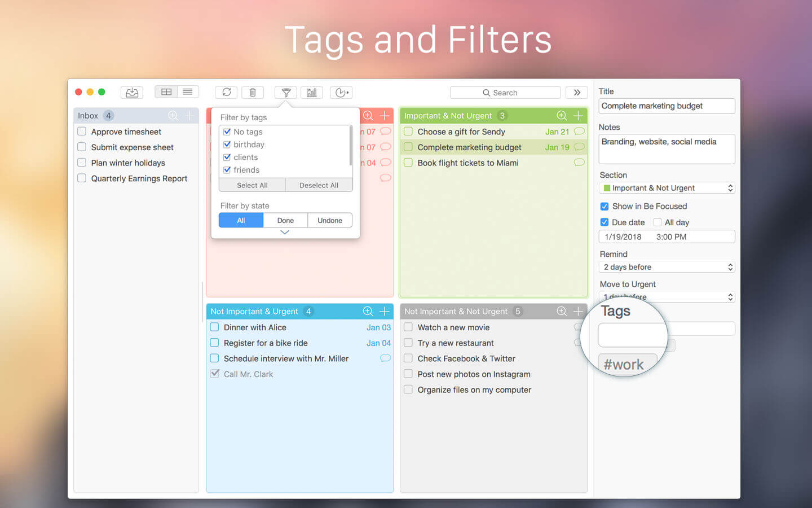Open the statistics chart icon
Screen dimensions: 812x508
tap(312, 93)
